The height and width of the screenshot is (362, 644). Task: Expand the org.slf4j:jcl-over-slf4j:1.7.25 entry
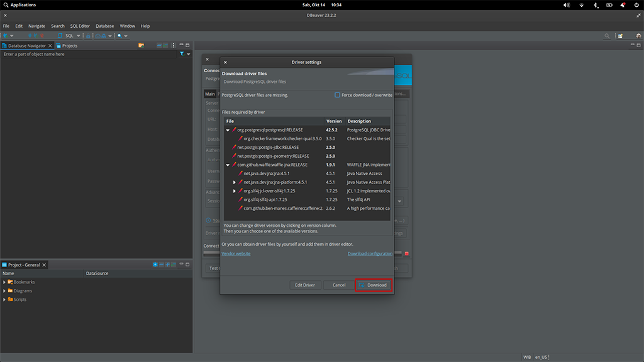click(x=235, y=191)
